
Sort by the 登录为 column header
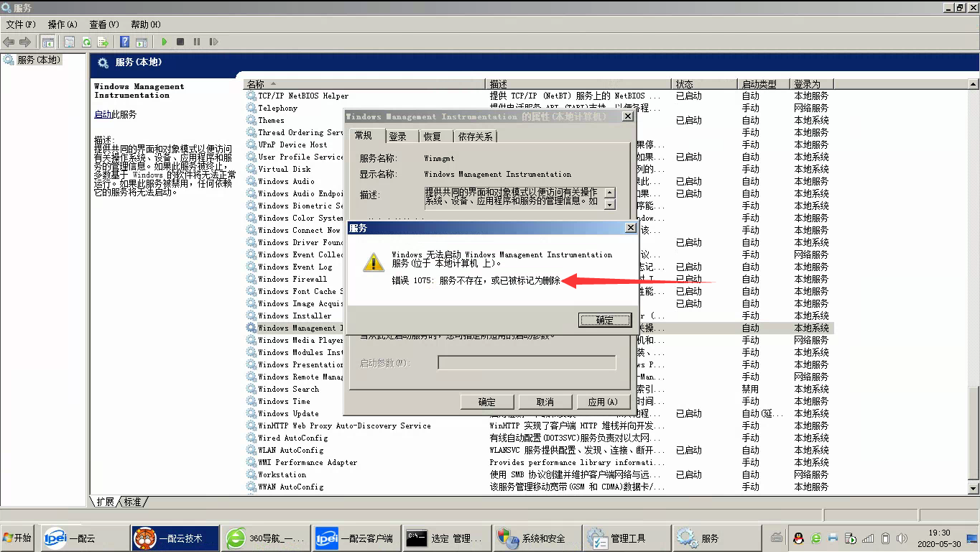coord(811,84)
